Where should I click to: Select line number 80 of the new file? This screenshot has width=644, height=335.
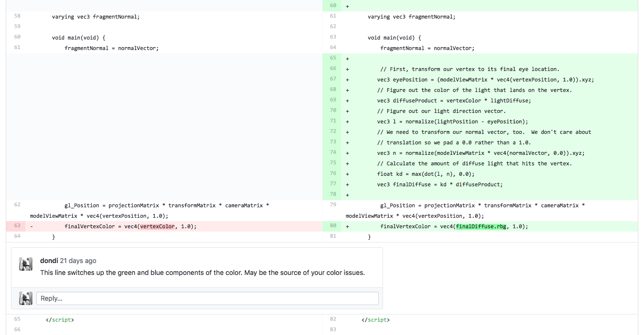(x=333, y=226)
